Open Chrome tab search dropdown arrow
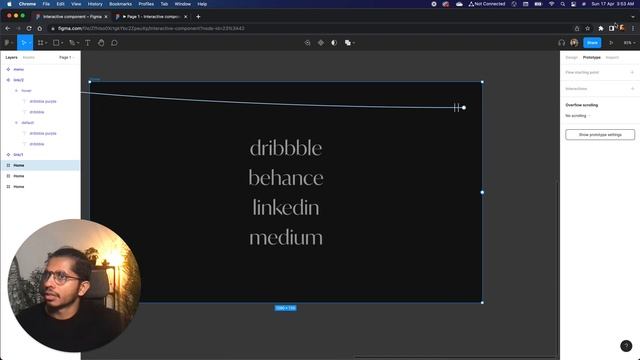This screenshot has width=640, height=360. coord(633,17)
